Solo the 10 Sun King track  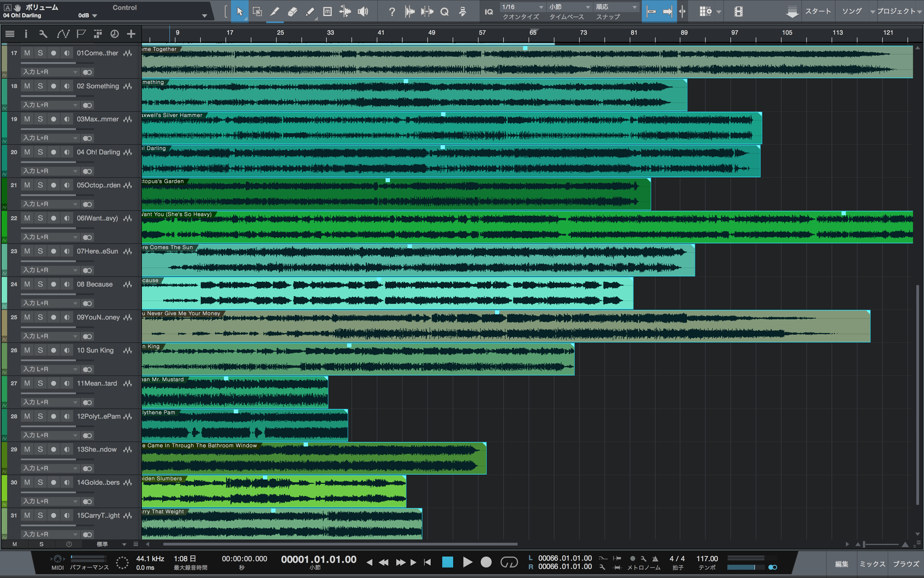pos(40,350)
